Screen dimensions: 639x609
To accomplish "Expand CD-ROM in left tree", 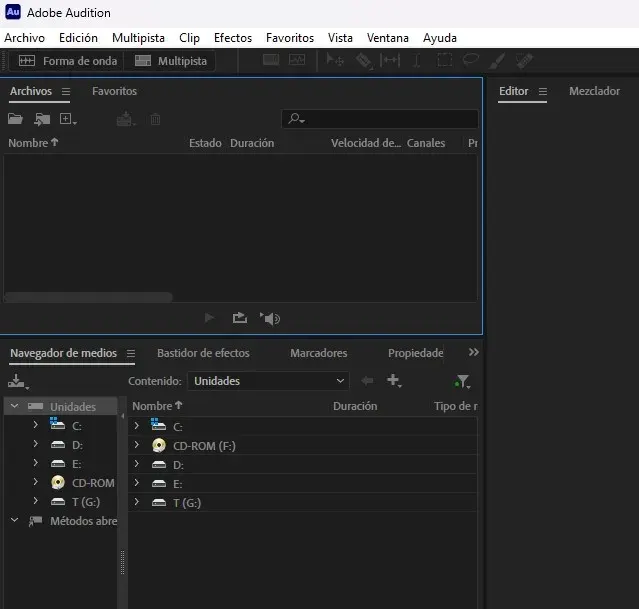I will [35, 481].
